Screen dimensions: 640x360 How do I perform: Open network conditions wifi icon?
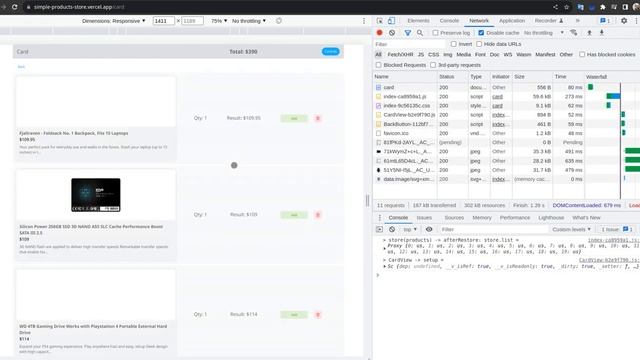[574, 33]
